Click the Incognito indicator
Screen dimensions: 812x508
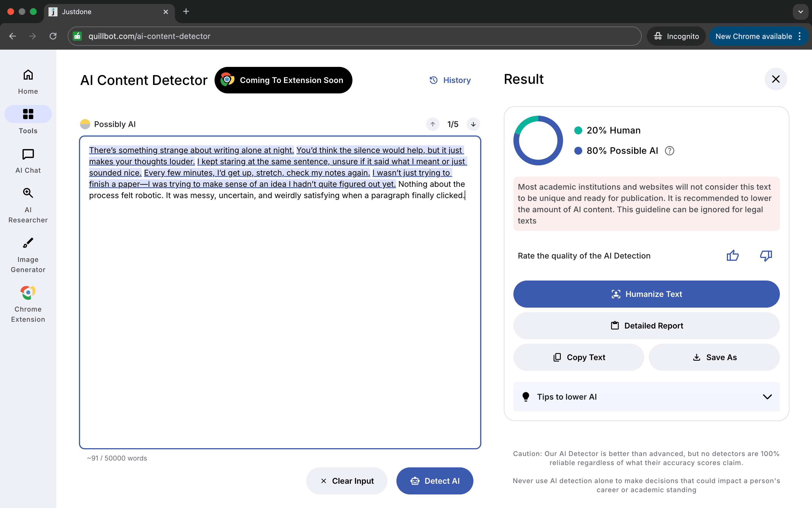pyautogui.click(x=676, y=36)
